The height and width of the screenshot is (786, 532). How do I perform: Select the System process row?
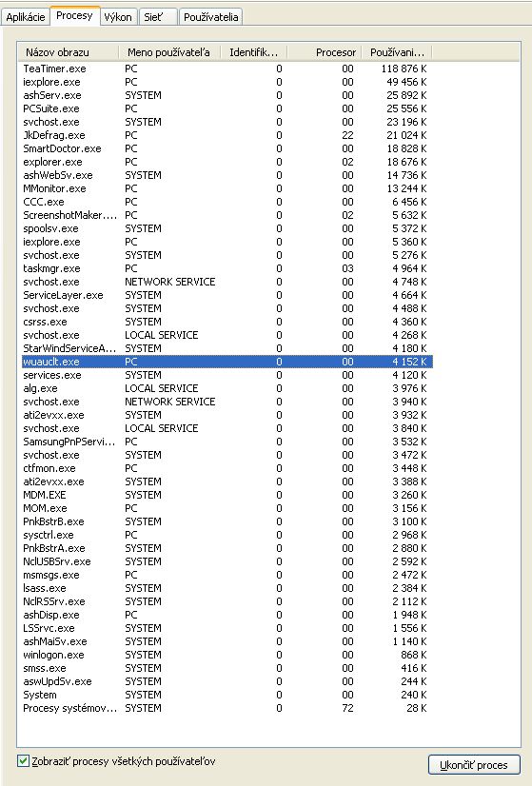point(227,695)
